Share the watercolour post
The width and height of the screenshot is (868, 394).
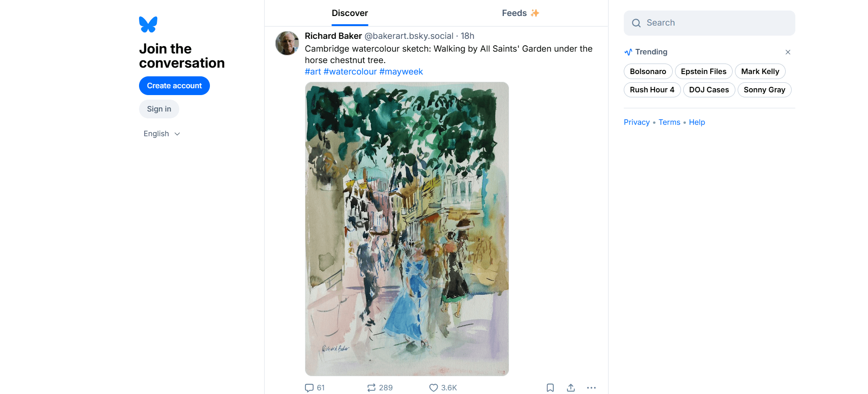571,388
